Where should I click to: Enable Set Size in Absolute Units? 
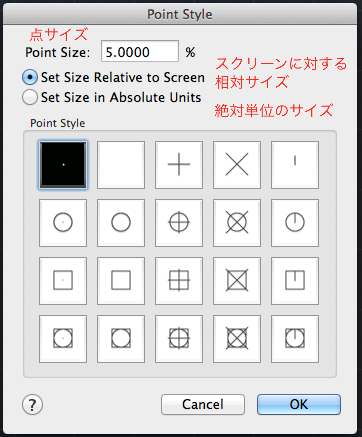tap(112, 97)
